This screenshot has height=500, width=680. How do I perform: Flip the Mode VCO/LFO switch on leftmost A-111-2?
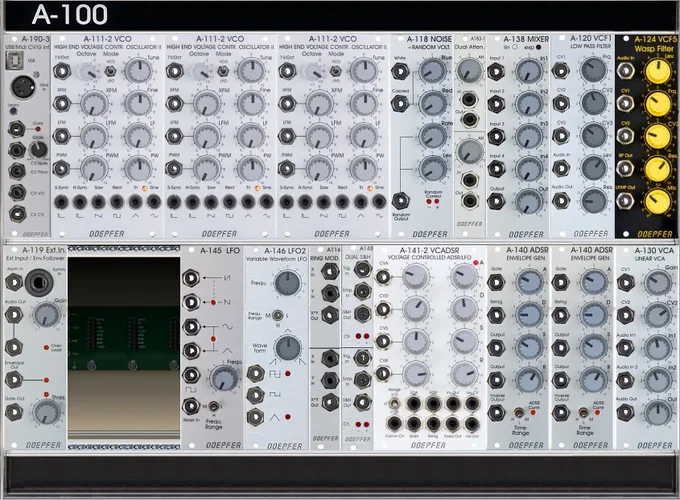pyautogui.click(x=110, y=71)
